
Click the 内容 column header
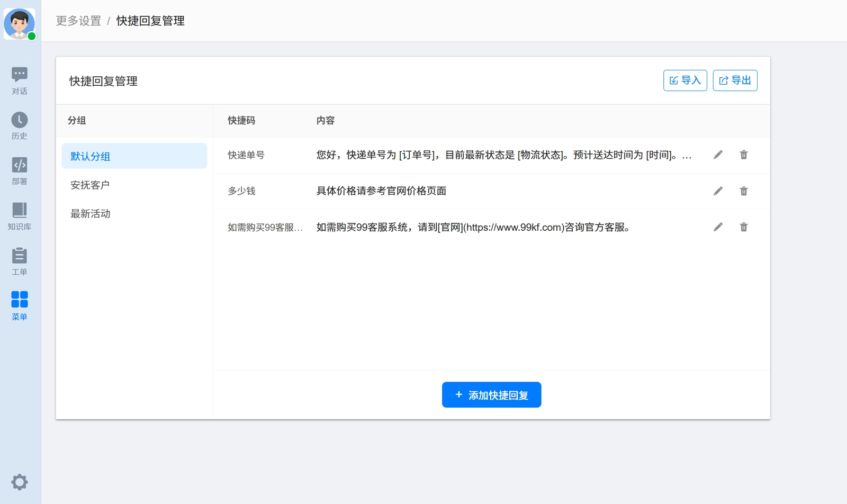coord(326,121)
